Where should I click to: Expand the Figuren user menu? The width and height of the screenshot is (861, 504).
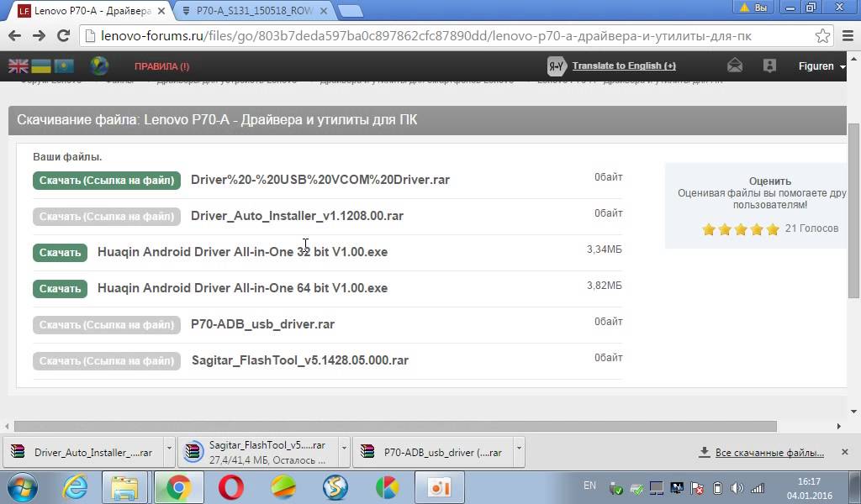[821, 66]
